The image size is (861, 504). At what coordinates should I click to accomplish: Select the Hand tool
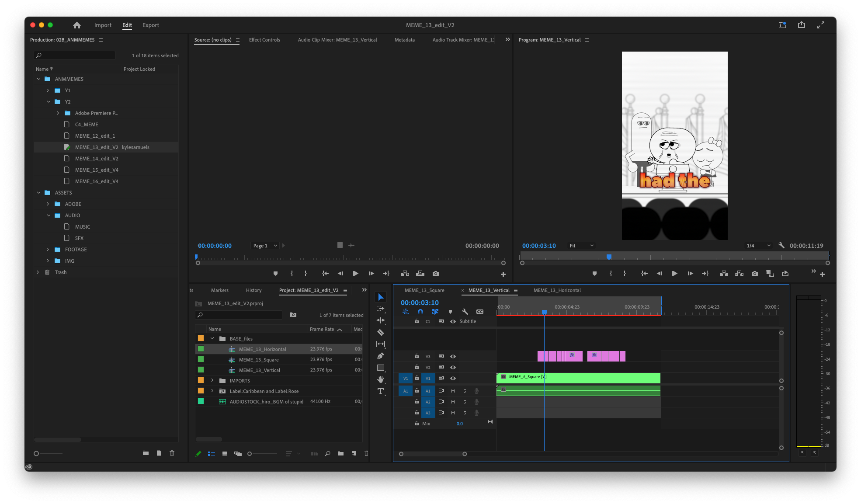coord(381,379)
